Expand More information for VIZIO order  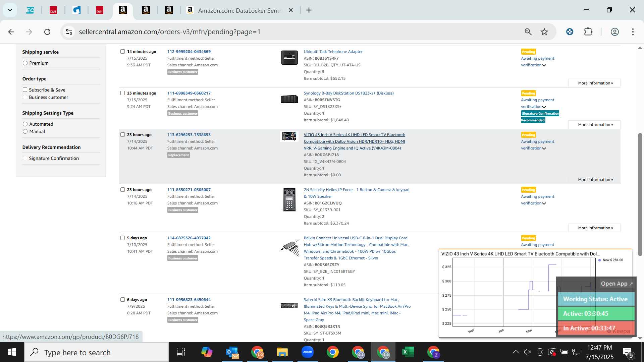(x=595, y=180)
